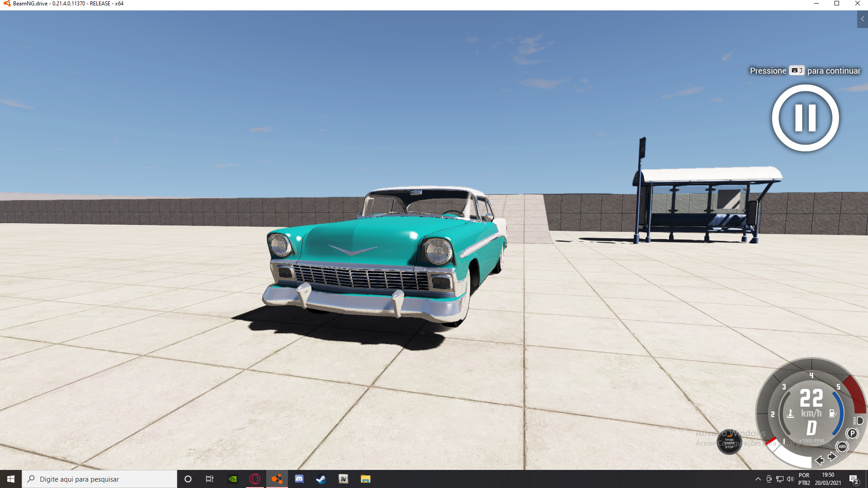Click the Cortana circle icon

pos(188,479)
